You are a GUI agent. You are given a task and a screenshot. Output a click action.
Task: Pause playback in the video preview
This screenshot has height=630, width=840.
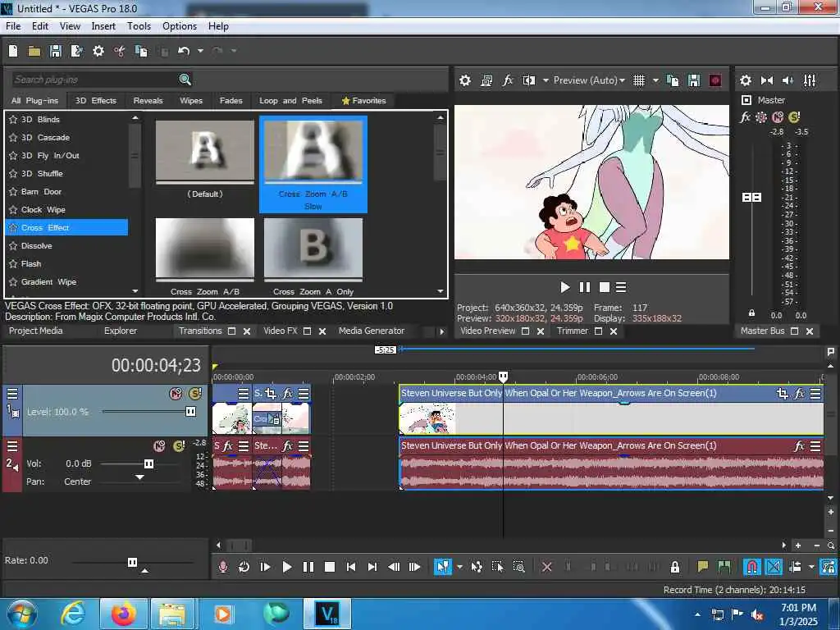click(x=584, y=288)
